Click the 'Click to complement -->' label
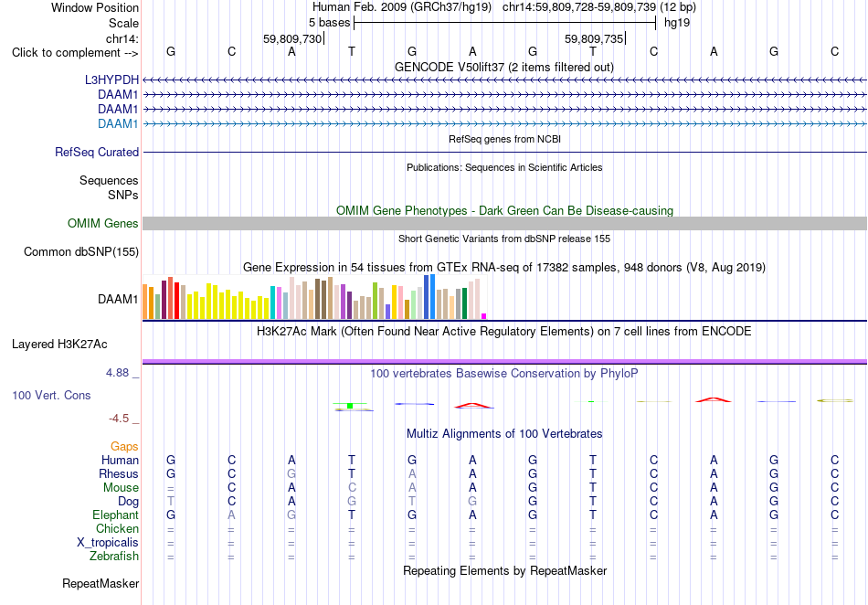The height and width of the screenshot is (605, 868). coord(75,53)
